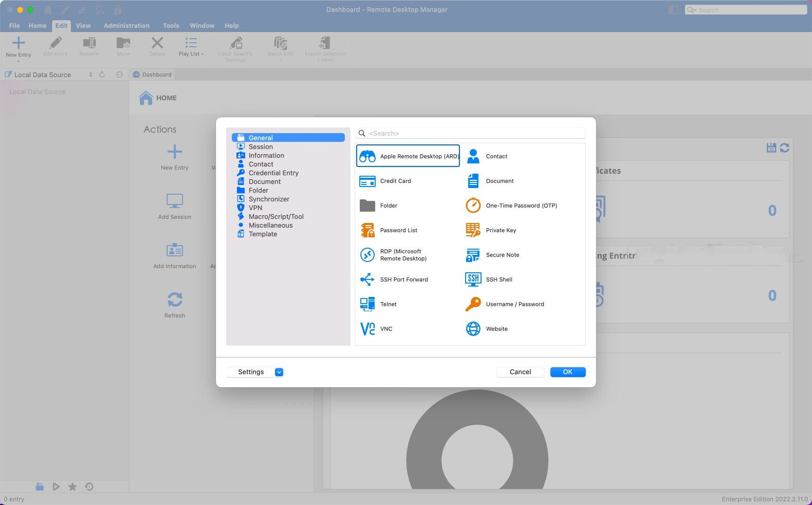Show favorites via star icon at bottom
The height and width of the screenshot is (505, 812).
tap(72, 487)
